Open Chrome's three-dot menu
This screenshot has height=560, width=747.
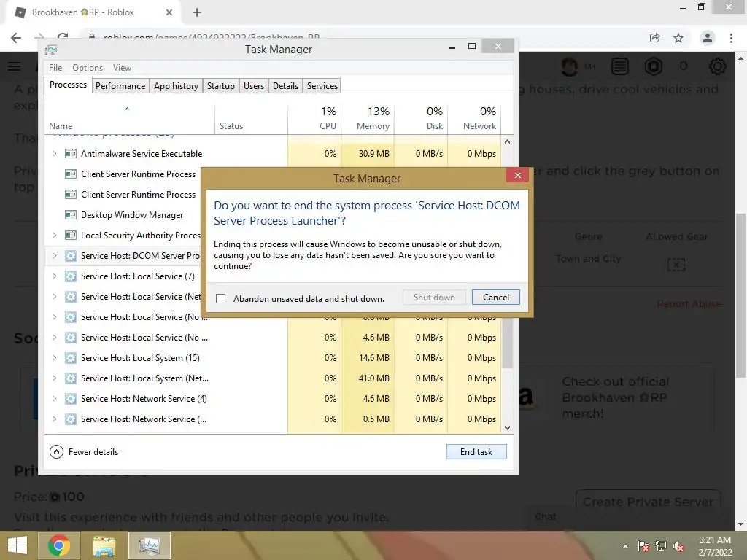pyautogui.click(x=731, y=38)
